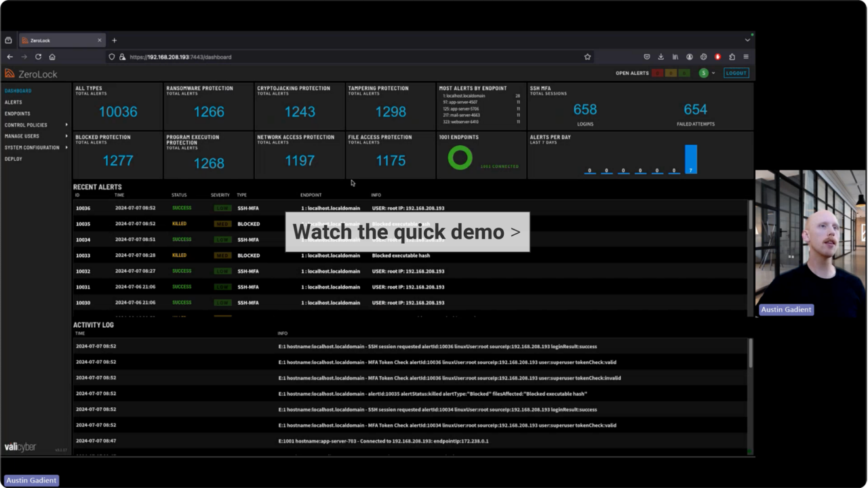Image resolution: width=868 pixels, height=488 pixels.
Task: Click the green S user avatar
Action: (703, 73)
